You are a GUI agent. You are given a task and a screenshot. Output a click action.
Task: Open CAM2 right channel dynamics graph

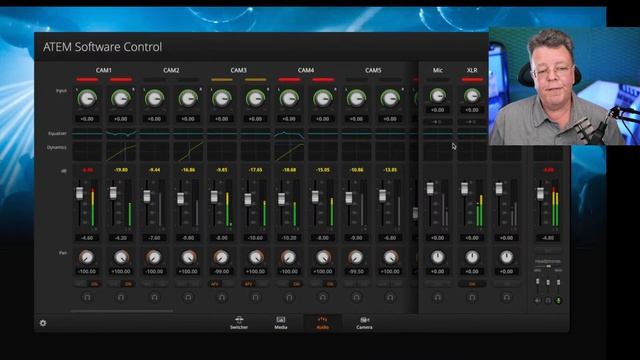[188, 151]
